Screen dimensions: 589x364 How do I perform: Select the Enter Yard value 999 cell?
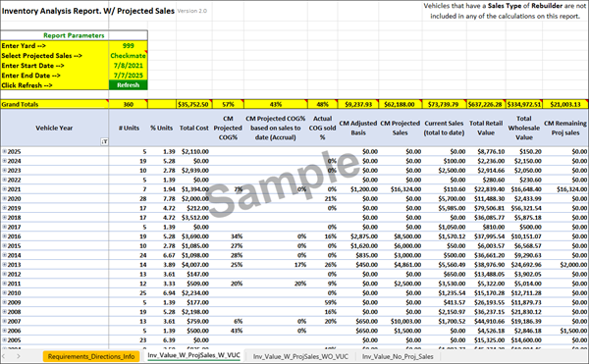click(128, 46)
